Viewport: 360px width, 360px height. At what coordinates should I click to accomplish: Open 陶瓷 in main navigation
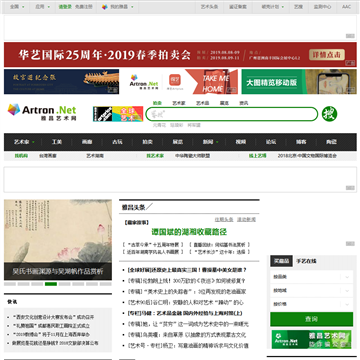pos(331,142)
